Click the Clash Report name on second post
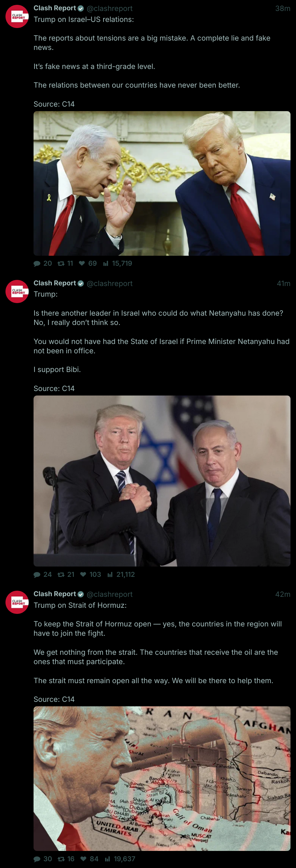 tap(55, 283)
